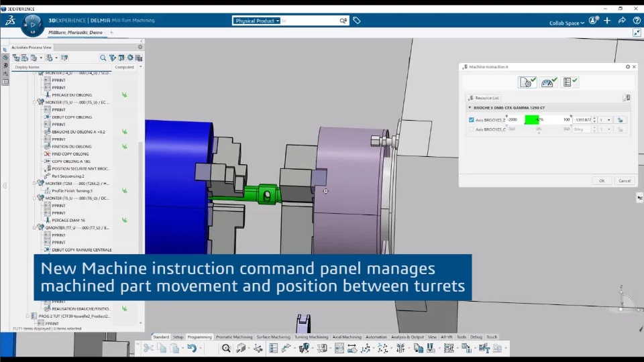The width and height of the screenshot is (644, 362).
Task: Select Profile Finish Turning.5 tree item
Action: pos(72,191)
